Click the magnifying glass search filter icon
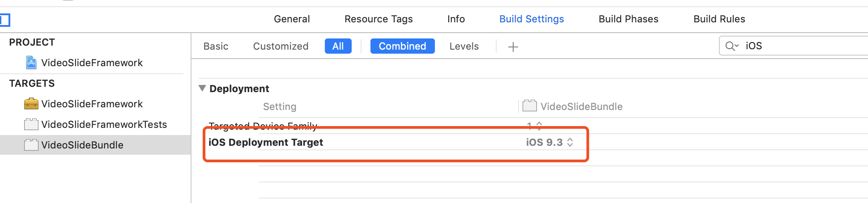The width and height of the screenshot is (868, 203). (731, 46)
